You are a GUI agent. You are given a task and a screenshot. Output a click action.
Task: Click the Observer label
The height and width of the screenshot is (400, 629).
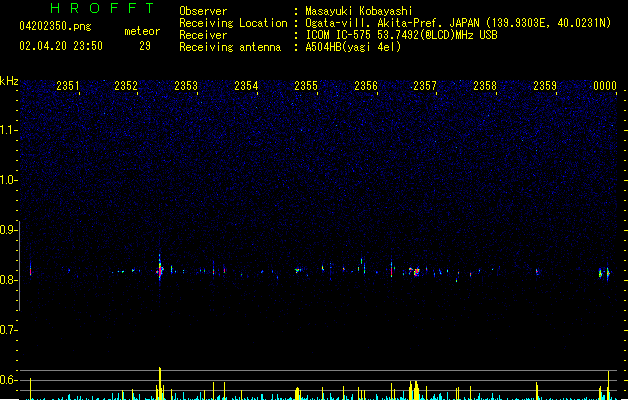(x=203, y=11)
